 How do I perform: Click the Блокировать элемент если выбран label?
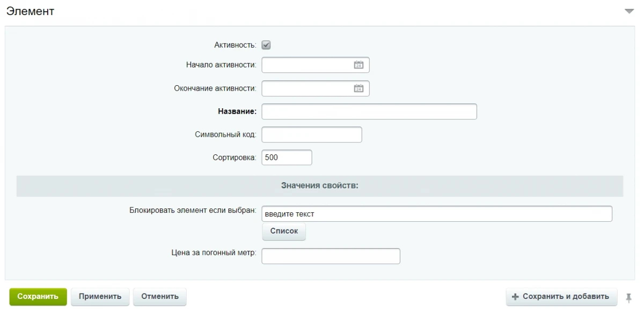(x=193, y=210)
